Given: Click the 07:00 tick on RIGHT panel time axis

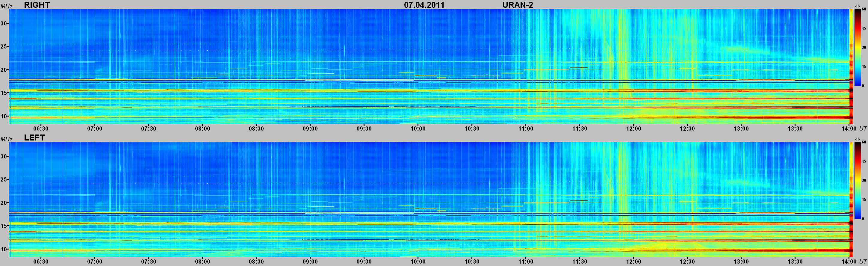Looking at the screenshot, I should coord(95,129).
